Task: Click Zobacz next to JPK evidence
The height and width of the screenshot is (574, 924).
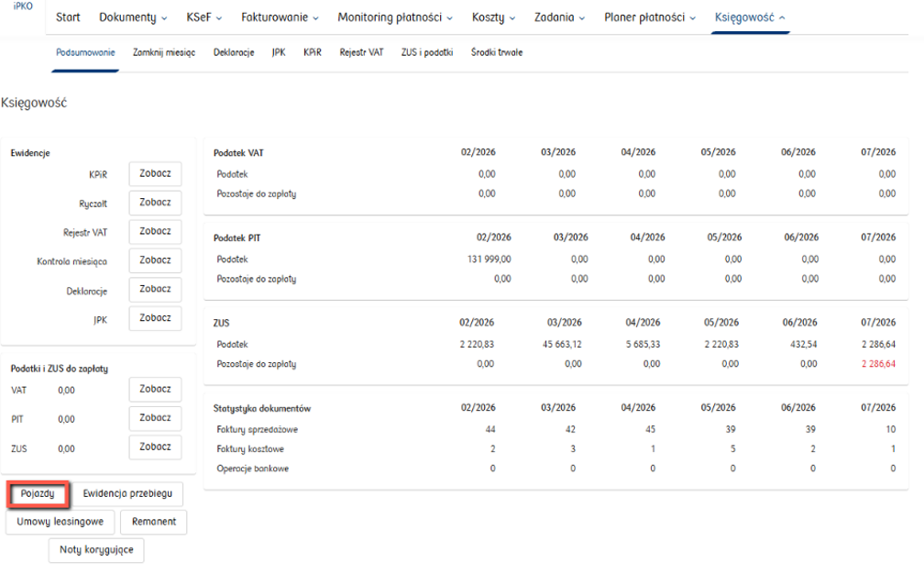Action: pyautogui.click(x=155, y=318)
